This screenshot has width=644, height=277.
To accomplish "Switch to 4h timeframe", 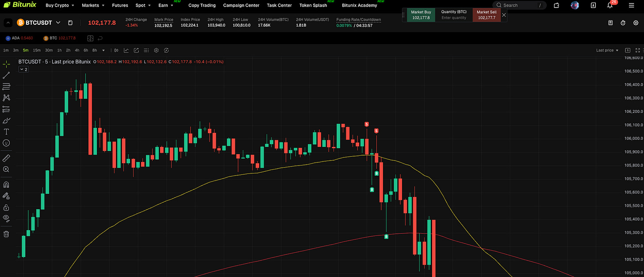I will [x=77, y=50].
